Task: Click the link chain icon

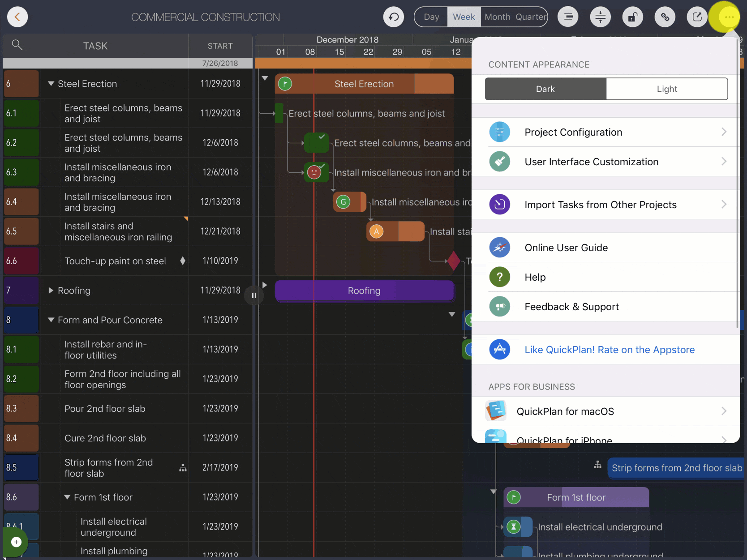Action: 665,17
